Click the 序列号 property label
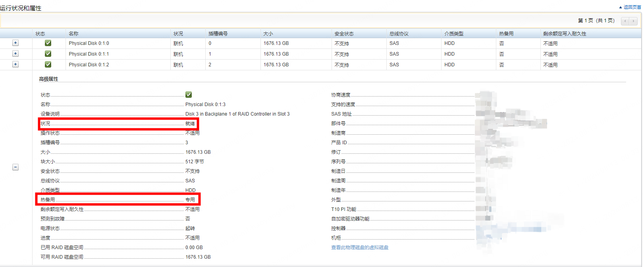This screenshot has height=267, width=644. [x=338, y=162]
